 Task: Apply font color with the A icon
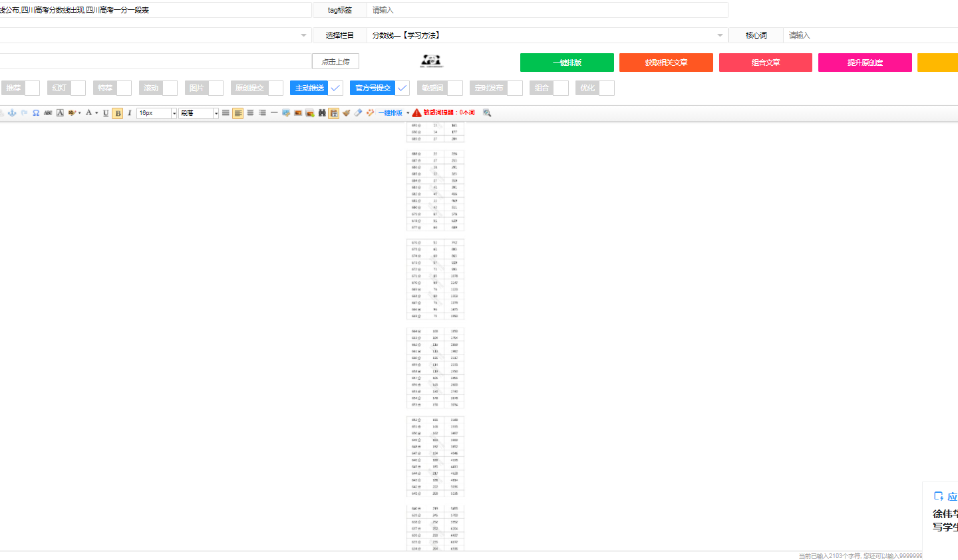tap(88, 113)
